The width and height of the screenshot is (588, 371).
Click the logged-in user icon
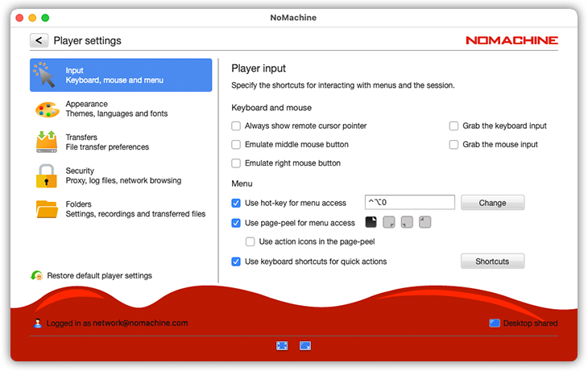[38, 324]
